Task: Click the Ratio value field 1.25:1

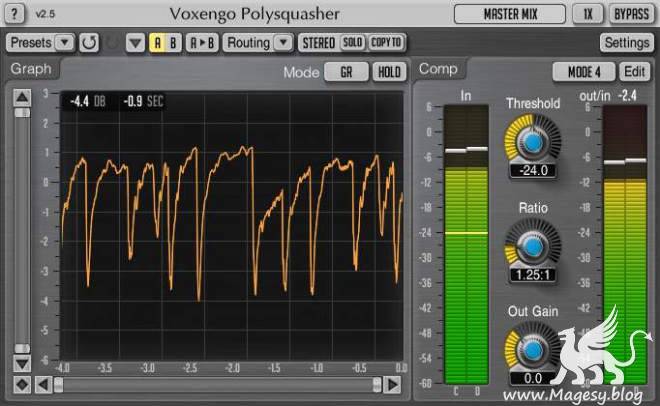Action: (533, 275)
